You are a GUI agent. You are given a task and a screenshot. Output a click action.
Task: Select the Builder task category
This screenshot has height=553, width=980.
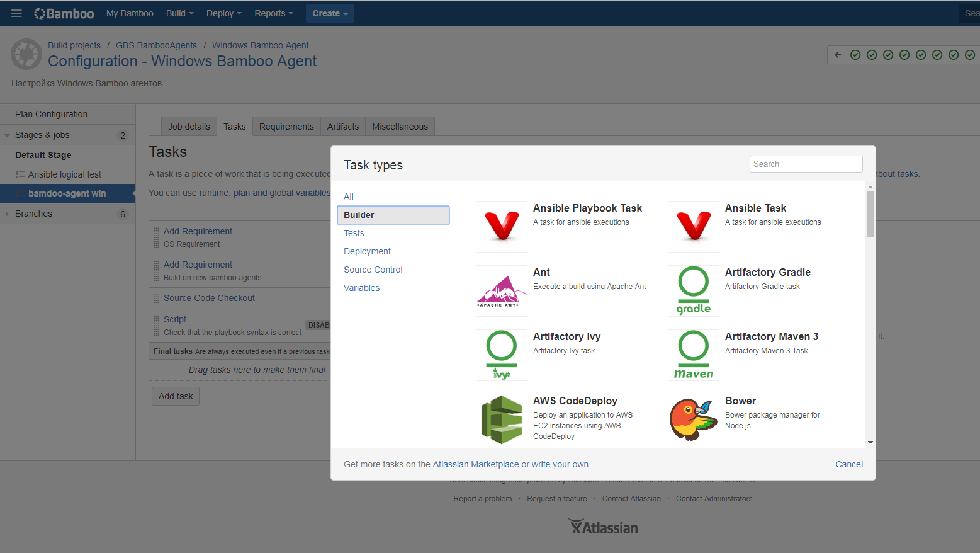pyautogui.click(x=393, y=215)
